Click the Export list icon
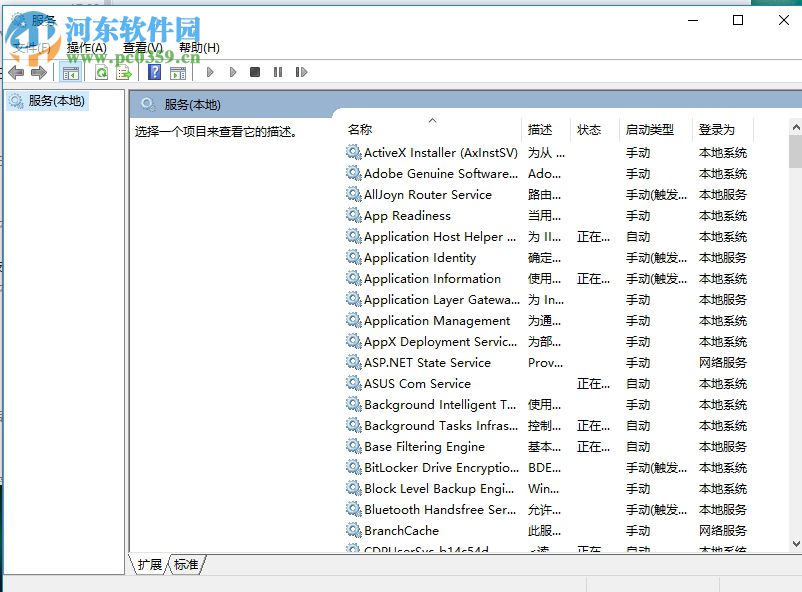The width and height of the screenshot is (802, 592). coord(123,72)
